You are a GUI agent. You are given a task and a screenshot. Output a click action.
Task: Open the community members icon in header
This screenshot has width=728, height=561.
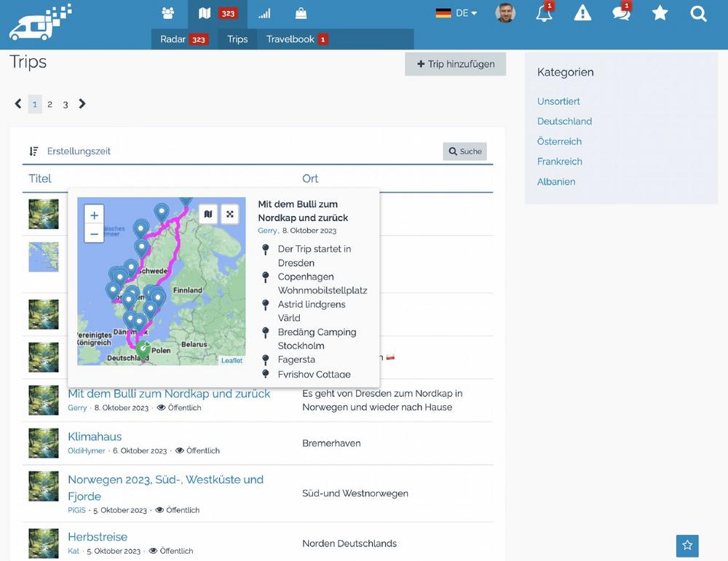[x=168, y=13]
